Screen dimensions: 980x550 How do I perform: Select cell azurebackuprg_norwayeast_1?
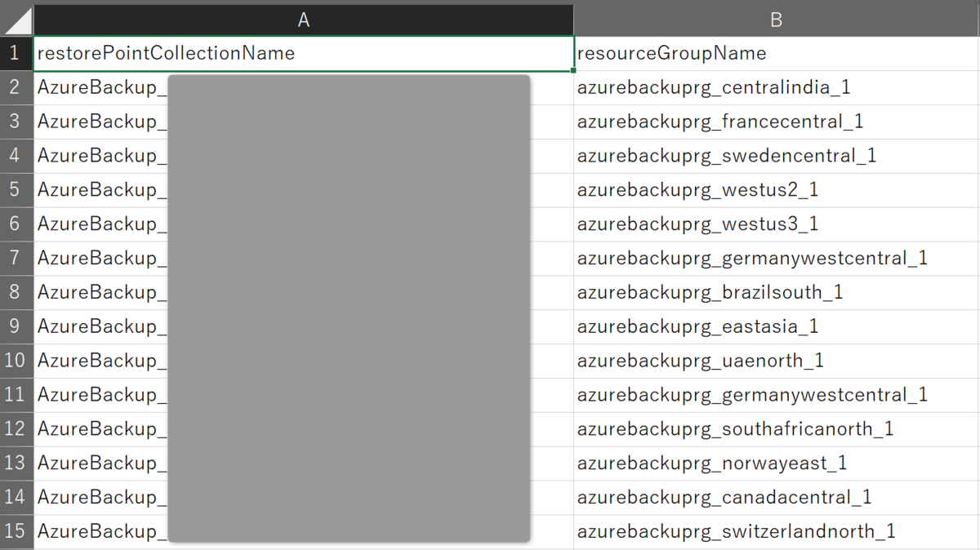click(x=777, y=464)
